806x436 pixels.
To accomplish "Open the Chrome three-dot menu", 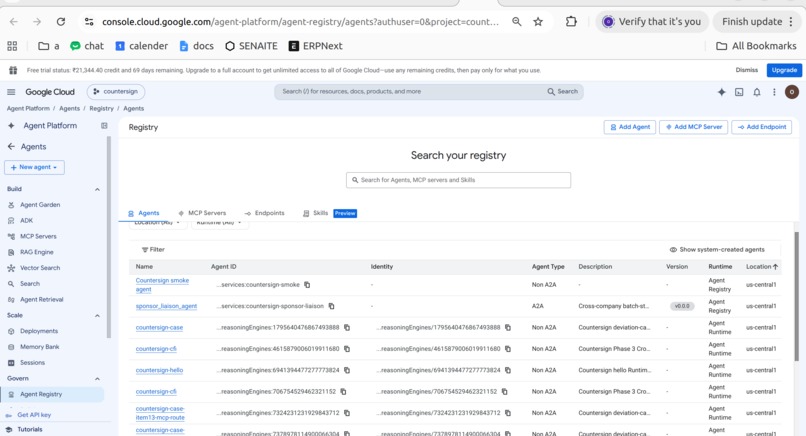I will [x=791, y=22].
